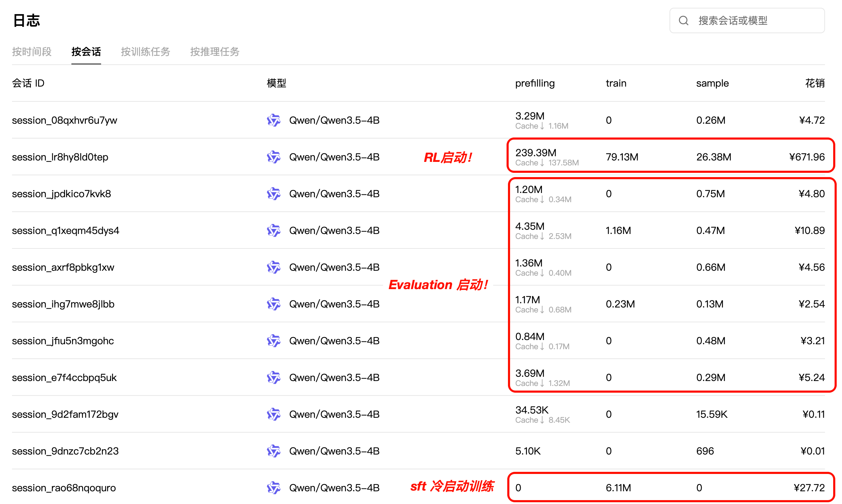Image resolution: width=842 pixels, height=504 pixels.
Task: Open session_08qxhvr6u7yw session ID
Action: 64,121
